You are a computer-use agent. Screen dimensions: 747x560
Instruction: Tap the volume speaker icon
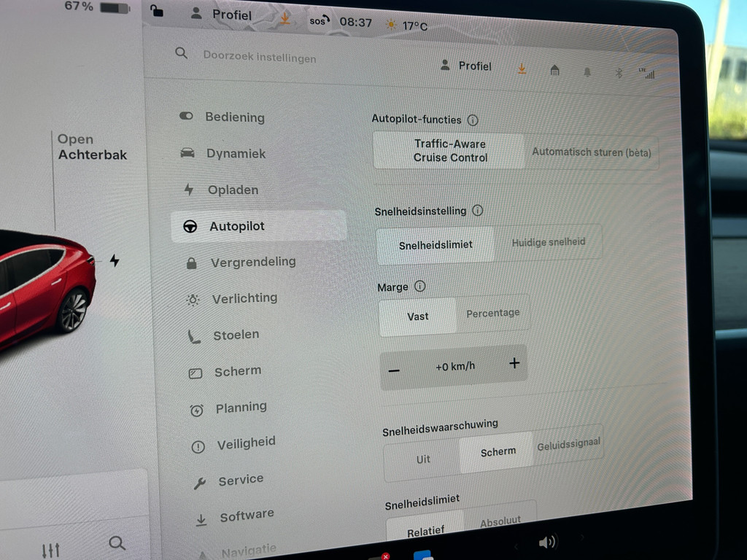pos(547,542)
